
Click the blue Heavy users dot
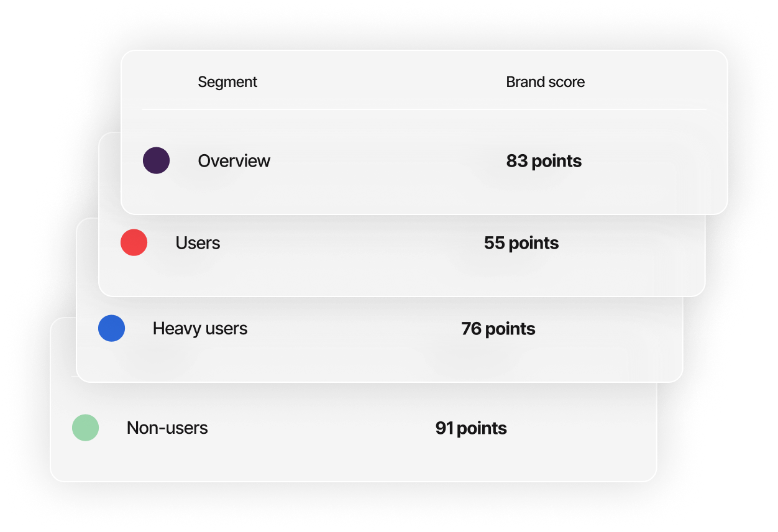111,328
